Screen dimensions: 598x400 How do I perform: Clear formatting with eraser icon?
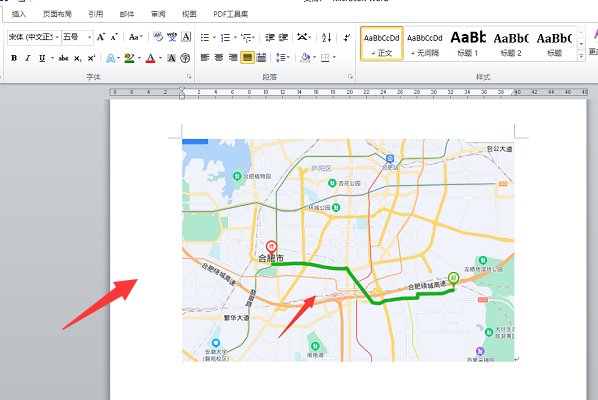point(158,37)
